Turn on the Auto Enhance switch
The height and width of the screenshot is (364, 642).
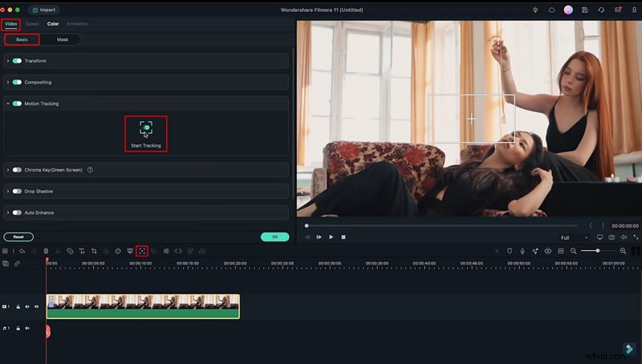(17, 212)
